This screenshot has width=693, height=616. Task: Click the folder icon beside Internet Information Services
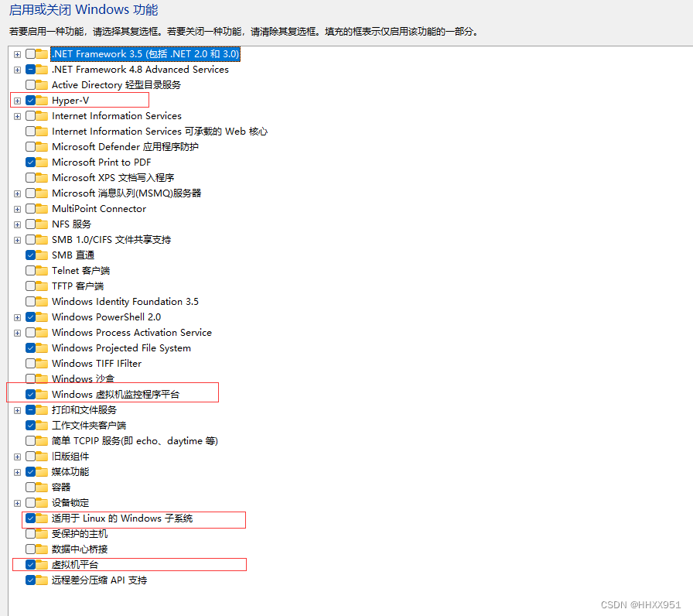tap(40, 115)
